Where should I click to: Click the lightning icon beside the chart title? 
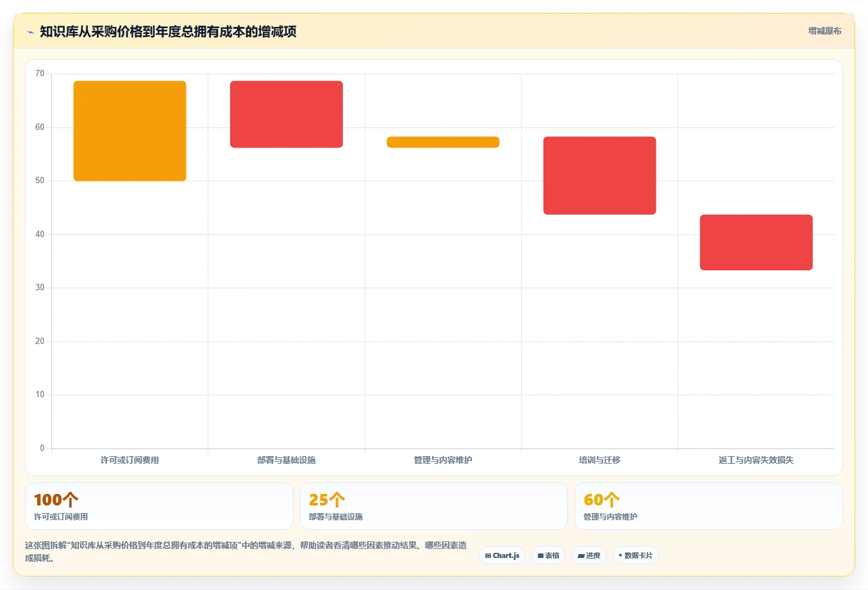(x=30, y=32)
